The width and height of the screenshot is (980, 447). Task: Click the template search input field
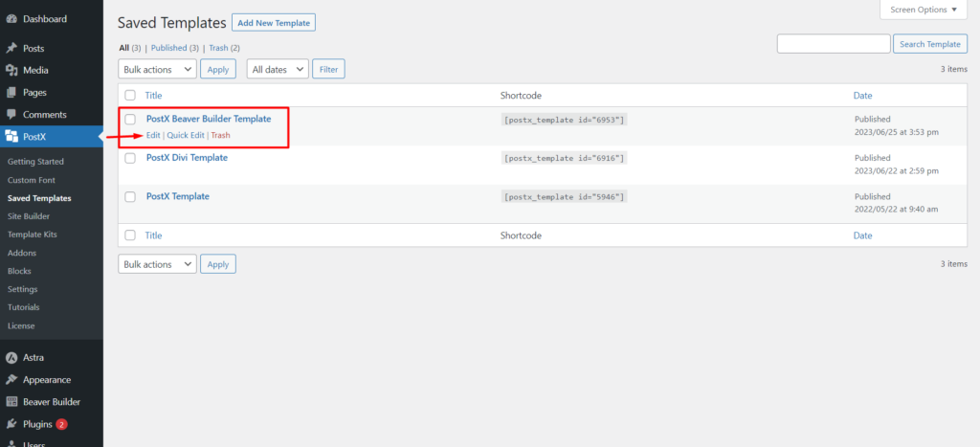pos(834,44)
